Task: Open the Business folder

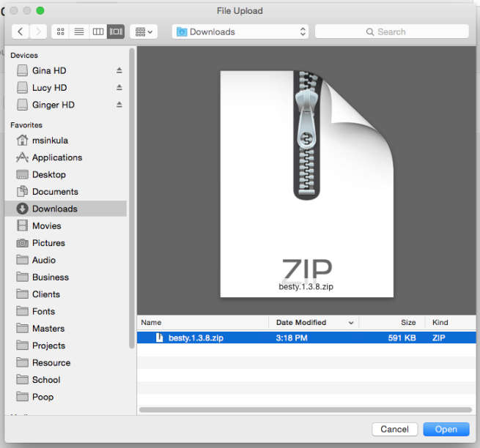Action: click(x=66, y=277)
